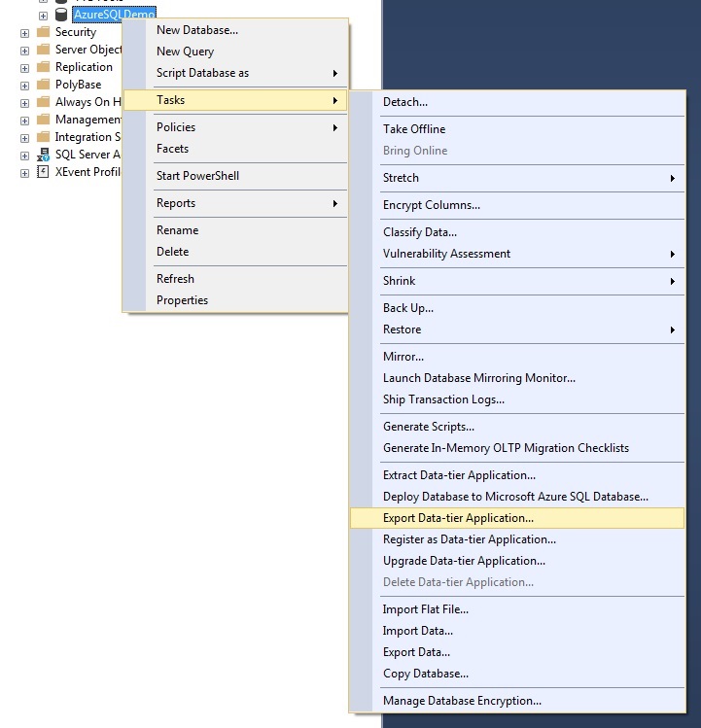The height and width of the screenshot is (728, 701).
Task: Click the SQL Server Agent icon
Action: [43, 155]
